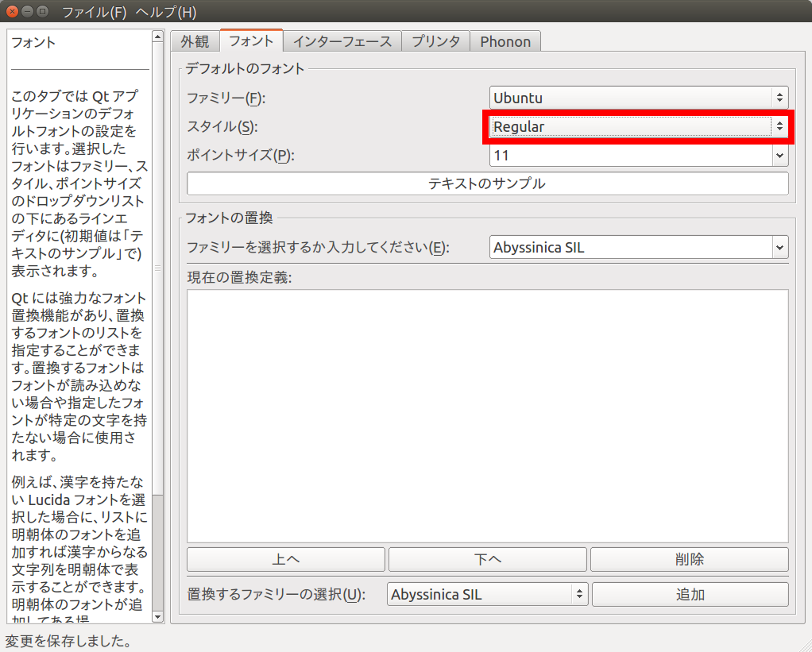Open the Phonon tab
Screen dimensions: 812x652
pos(505,41)
